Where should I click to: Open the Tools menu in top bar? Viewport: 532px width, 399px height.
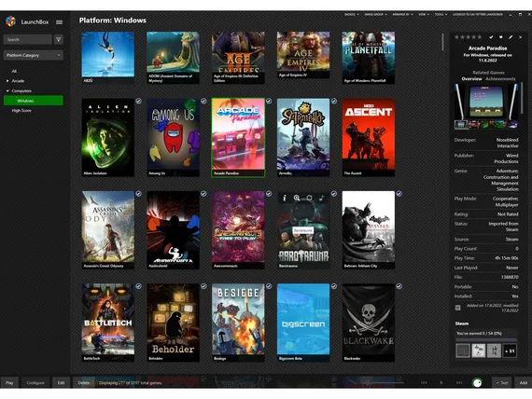pyautogui.click(x=441, y=15)
